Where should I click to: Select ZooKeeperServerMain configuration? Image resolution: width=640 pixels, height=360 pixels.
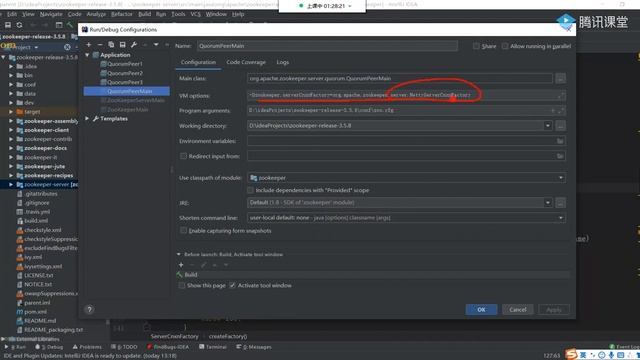[136, 100]
